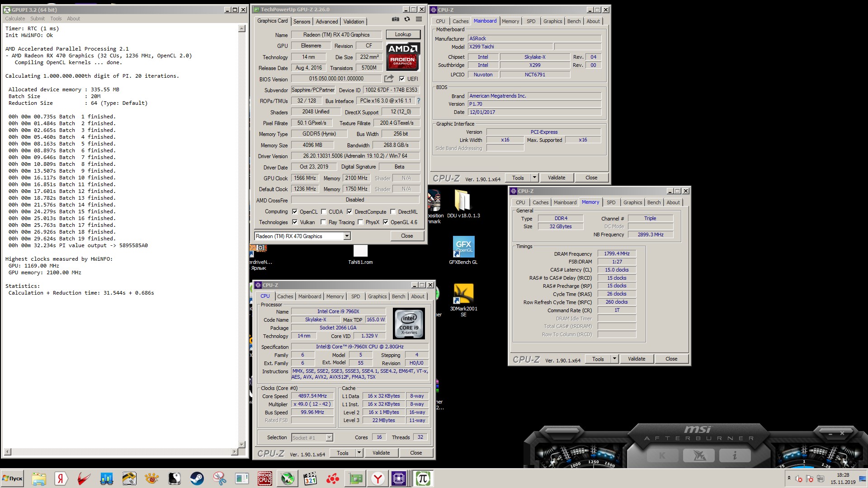The image size is (868, 488).
Task: Click the GPU-Z refresh icon
Action: coord(407,19)
